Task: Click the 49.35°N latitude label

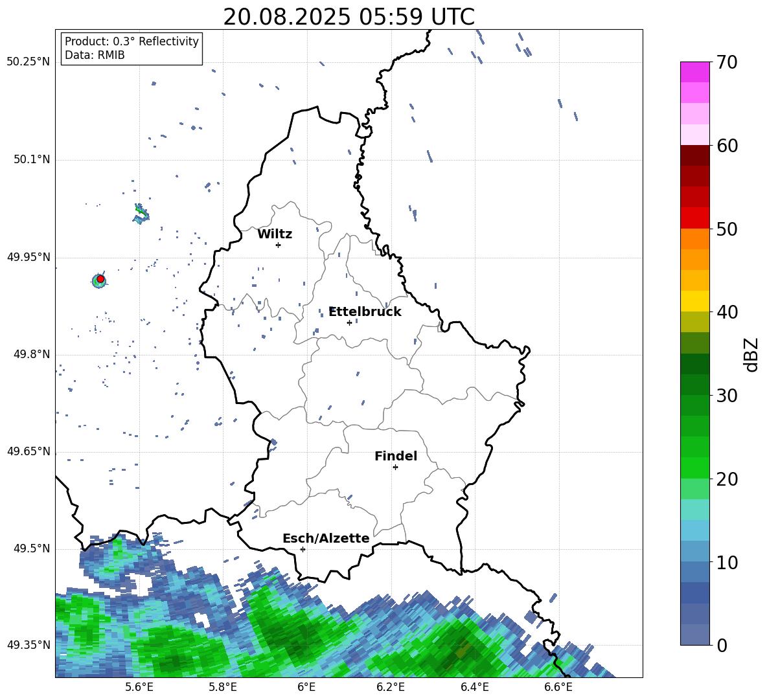Action: (29, 645)
